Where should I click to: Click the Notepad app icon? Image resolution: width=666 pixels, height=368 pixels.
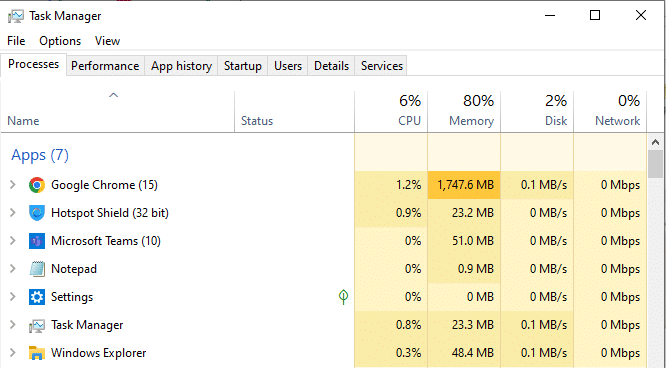click(x=37, y=269)
